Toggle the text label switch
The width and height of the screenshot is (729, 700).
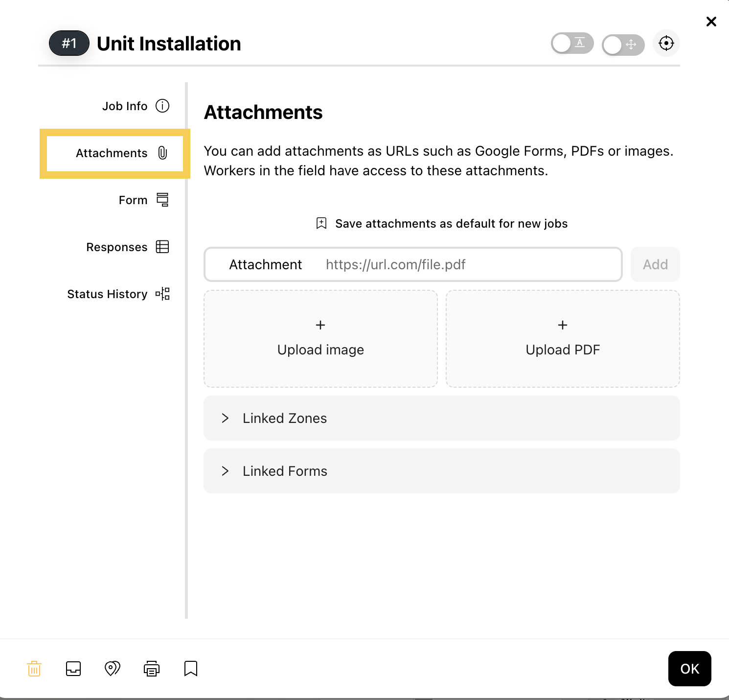pos(572,44)
